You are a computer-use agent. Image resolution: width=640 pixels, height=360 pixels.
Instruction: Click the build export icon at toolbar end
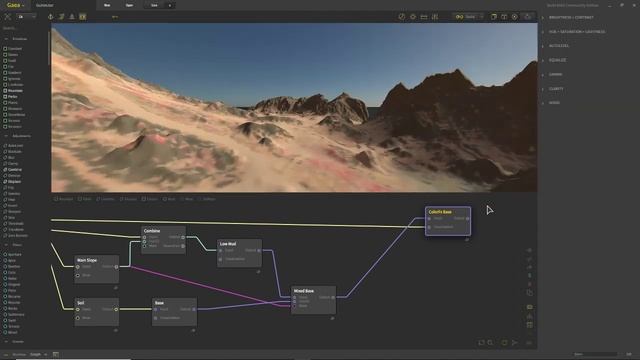pos(528,17)
